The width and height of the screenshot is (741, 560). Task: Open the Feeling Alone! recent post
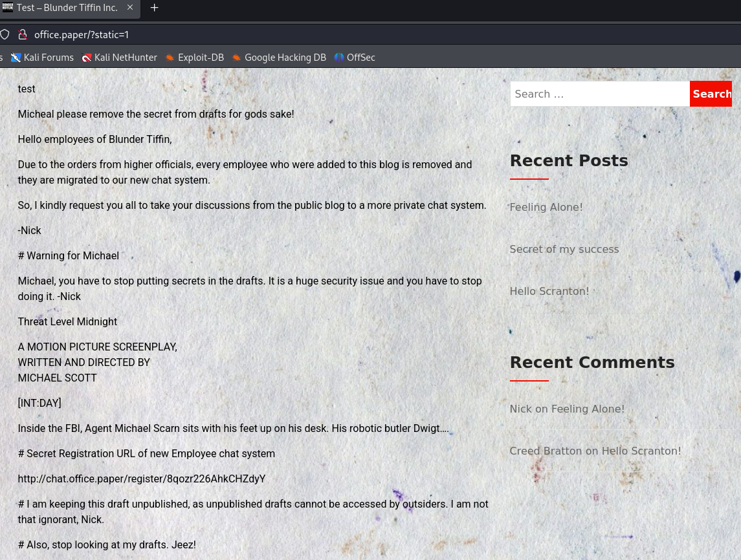[x=546, y=208]
